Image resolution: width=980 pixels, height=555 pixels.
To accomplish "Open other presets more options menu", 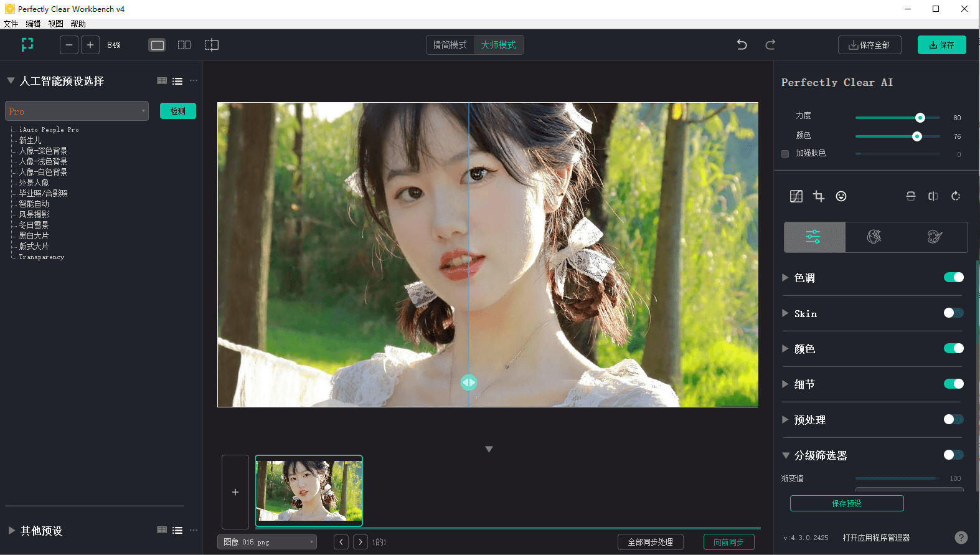I will click(194, 530).
